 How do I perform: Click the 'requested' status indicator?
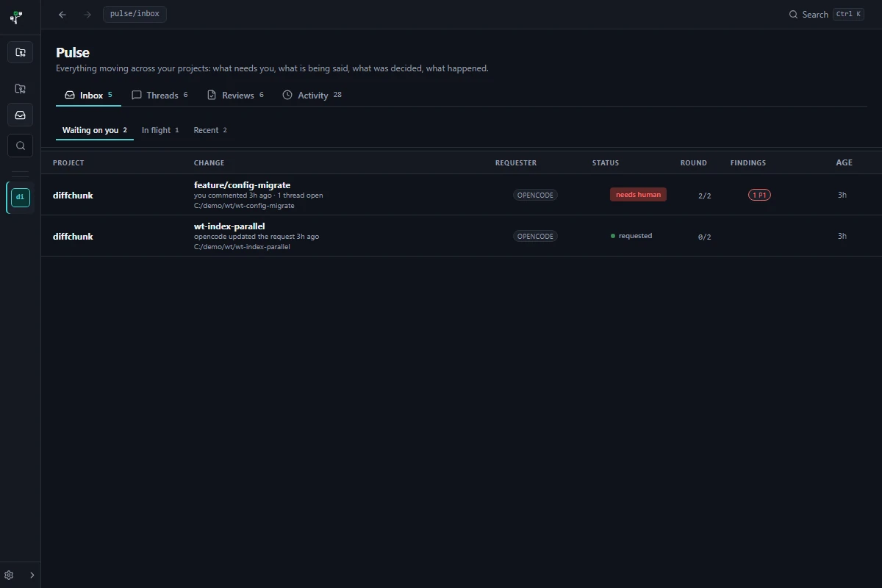pos(631,236)
